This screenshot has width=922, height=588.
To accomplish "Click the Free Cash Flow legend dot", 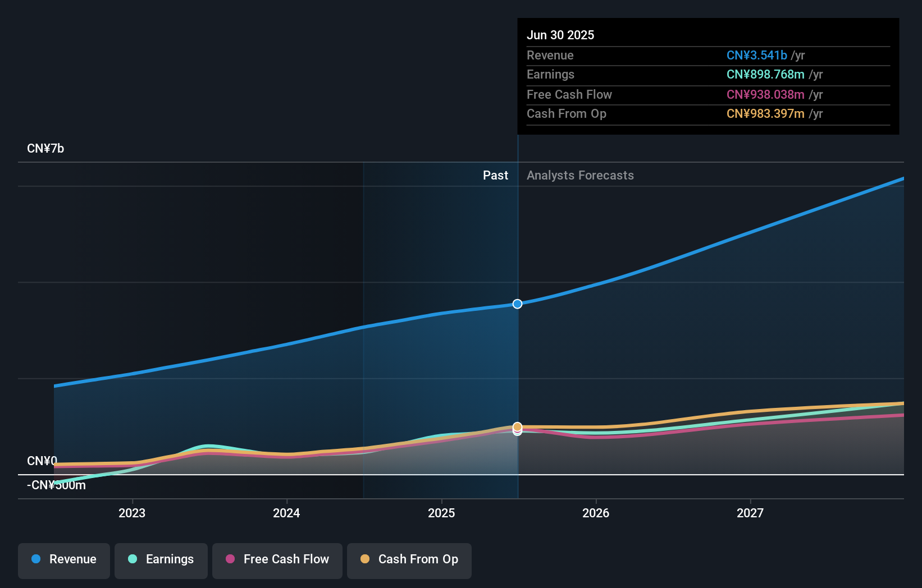I will click(230, 559).
